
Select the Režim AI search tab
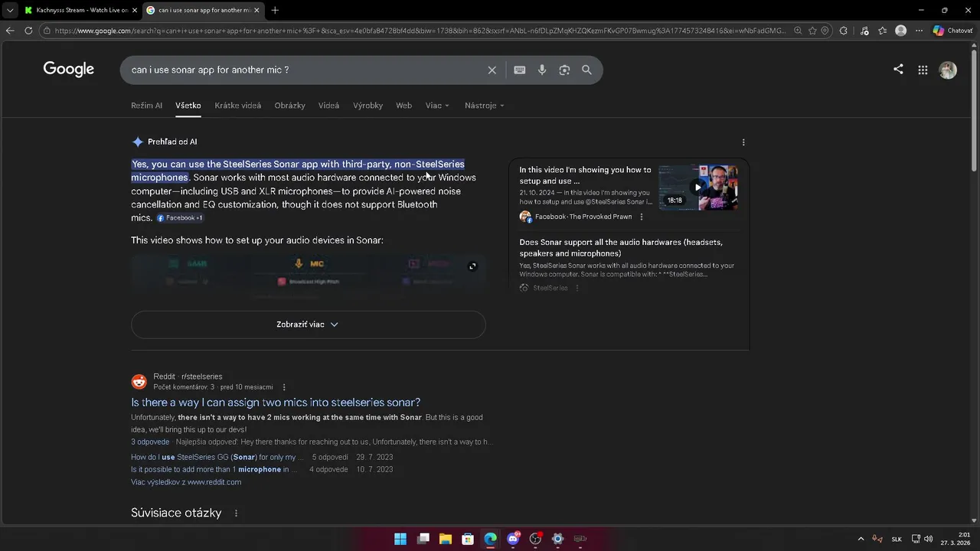tap(146, 106)
